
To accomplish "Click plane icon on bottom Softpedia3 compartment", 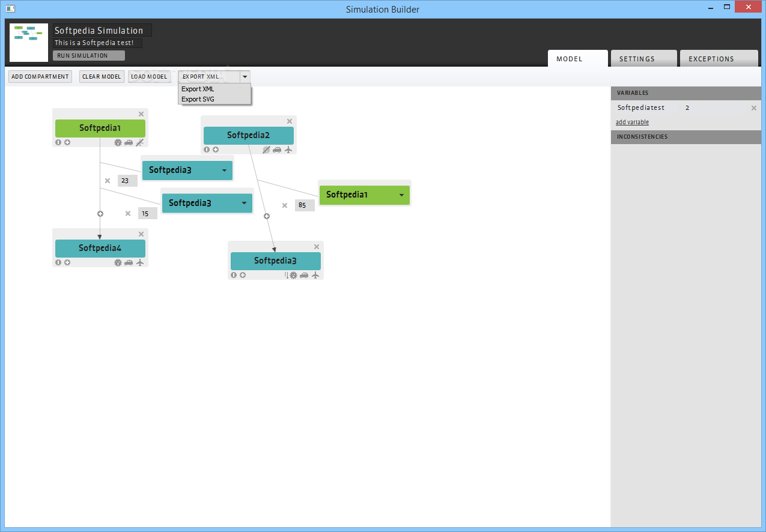I will [315, 275].
